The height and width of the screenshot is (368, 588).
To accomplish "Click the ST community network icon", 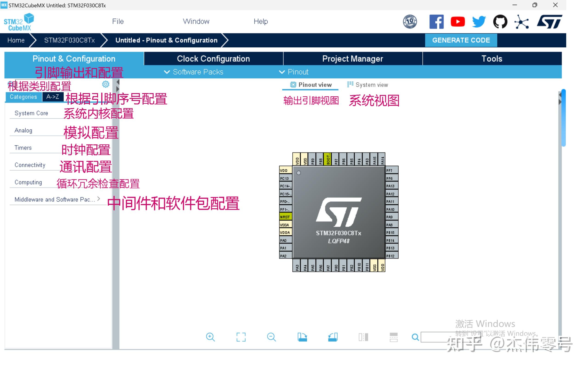I will coord(521,22).
